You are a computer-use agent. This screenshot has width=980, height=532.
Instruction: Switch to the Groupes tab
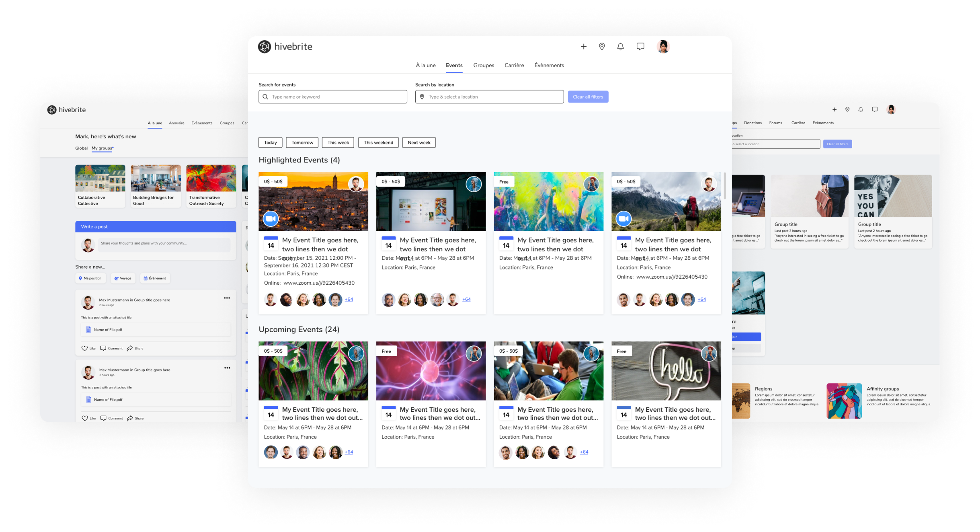tap(484, 65)
